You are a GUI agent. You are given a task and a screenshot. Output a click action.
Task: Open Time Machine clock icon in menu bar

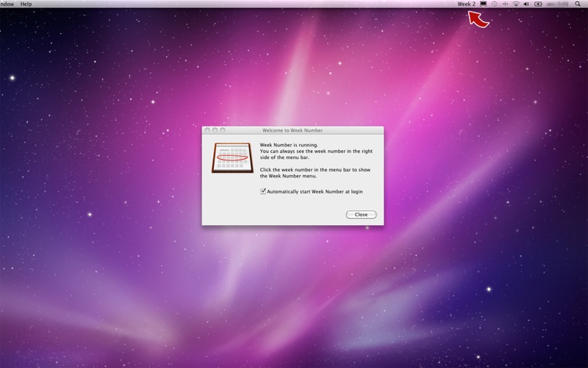click(x=494, y=4)
